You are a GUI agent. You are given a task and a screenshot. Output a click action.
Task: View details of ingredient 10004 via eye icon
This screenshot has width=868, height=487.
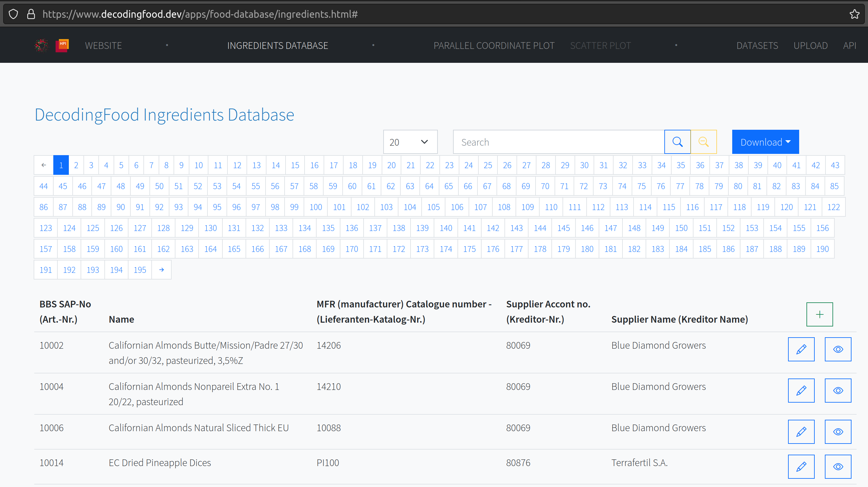click(838, 390)
